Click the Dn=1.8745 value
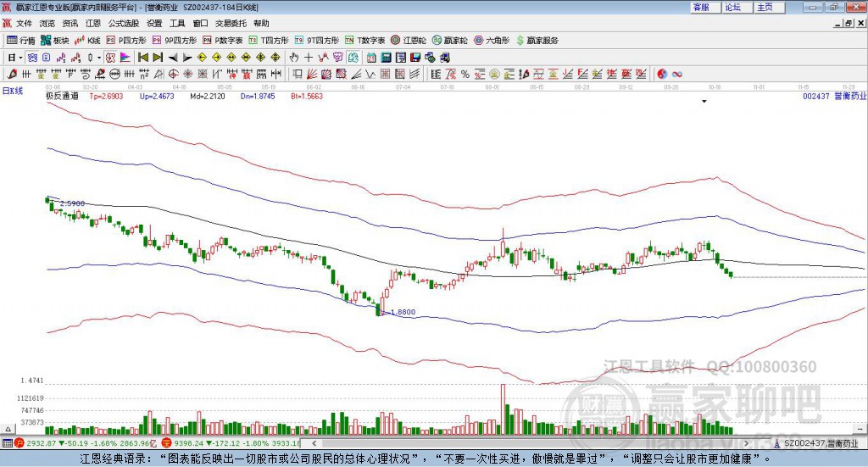This screenshot has width=868, height=467. (258, 96)
